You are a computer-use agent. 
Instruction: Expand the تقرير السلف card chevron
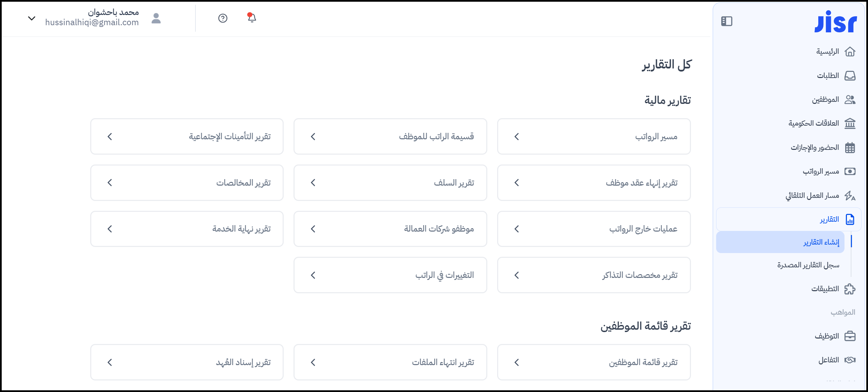(x=313, y=183)
